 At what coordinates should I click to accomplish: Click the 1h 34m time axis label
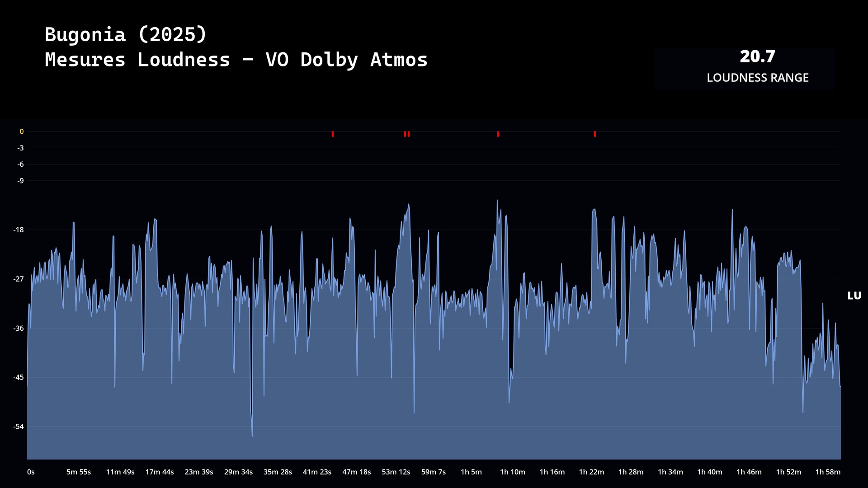coord(670,472)
